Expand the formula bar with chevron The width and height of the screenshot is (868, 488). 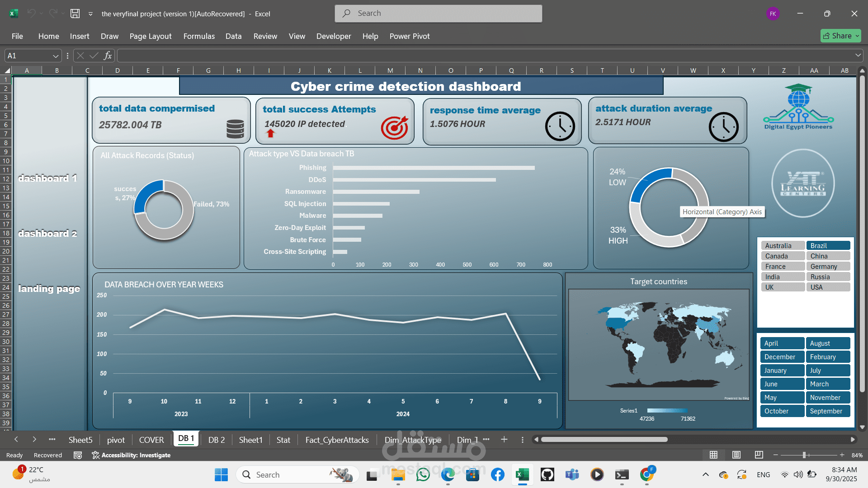858,56
